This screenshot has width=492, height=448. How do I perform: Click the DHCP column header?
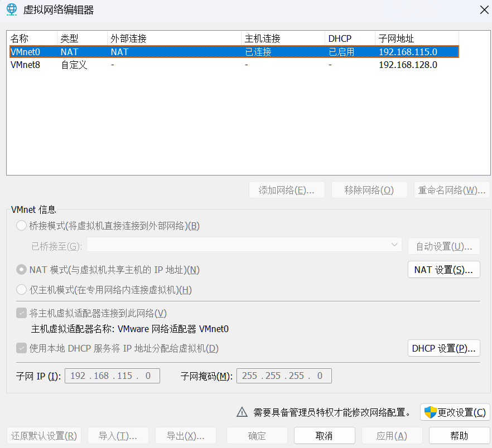(350, 38)
